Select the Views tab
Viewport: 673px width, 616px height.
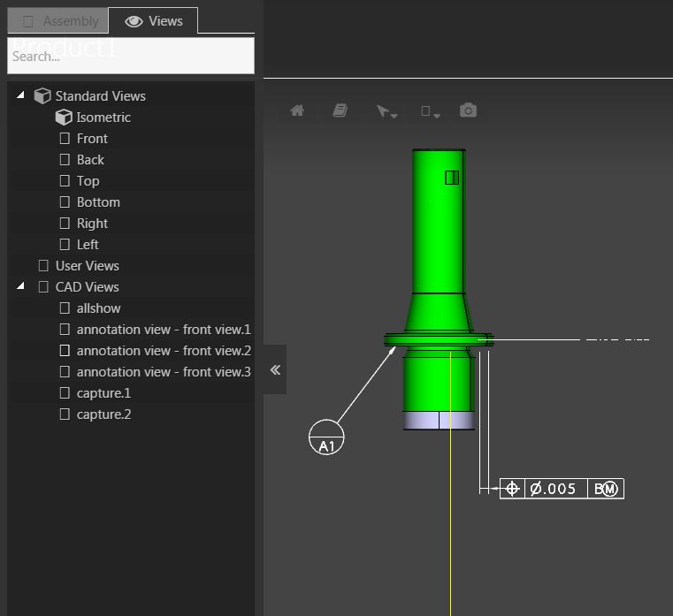pyautogui.click(x=154, y=21)
